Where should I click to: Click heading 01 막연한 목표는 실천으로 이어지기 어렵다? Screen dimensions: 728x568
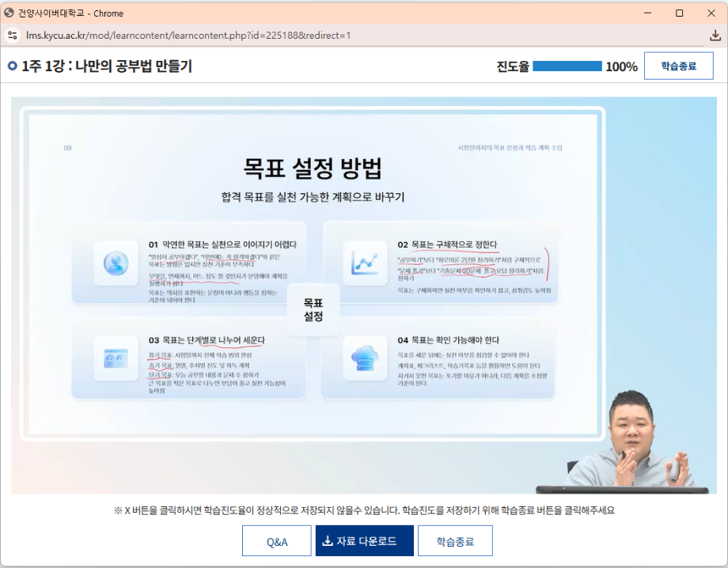pos(222,244)
